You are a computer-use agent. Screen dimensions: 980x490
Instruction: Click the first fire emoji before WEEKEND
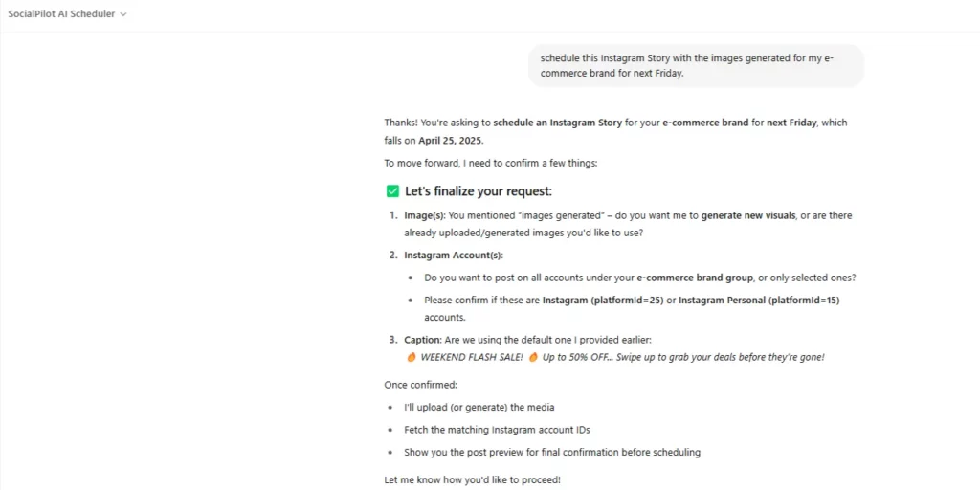[x=412, y=358]
